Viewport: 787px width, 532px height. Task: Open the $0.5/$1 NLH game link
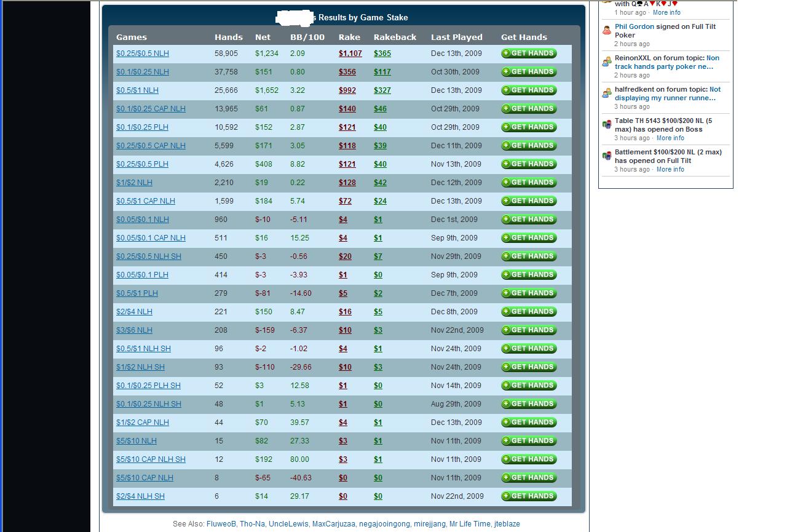coord(137,90)
